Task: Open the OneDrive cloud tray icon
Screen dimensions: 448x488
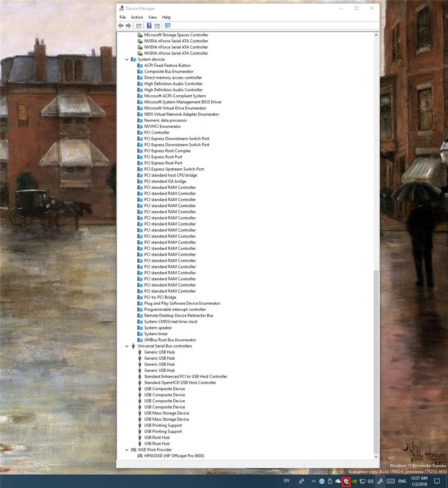Action: pos(338,481)
